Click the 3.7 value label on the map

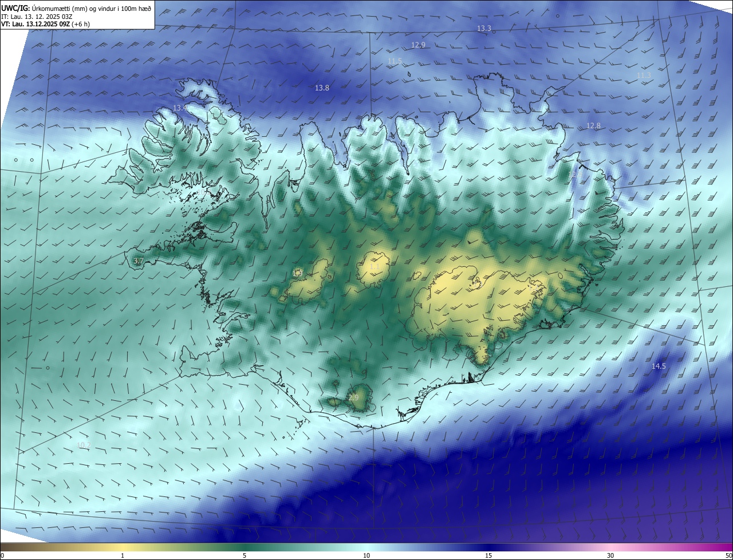click(x=138, y=261)
